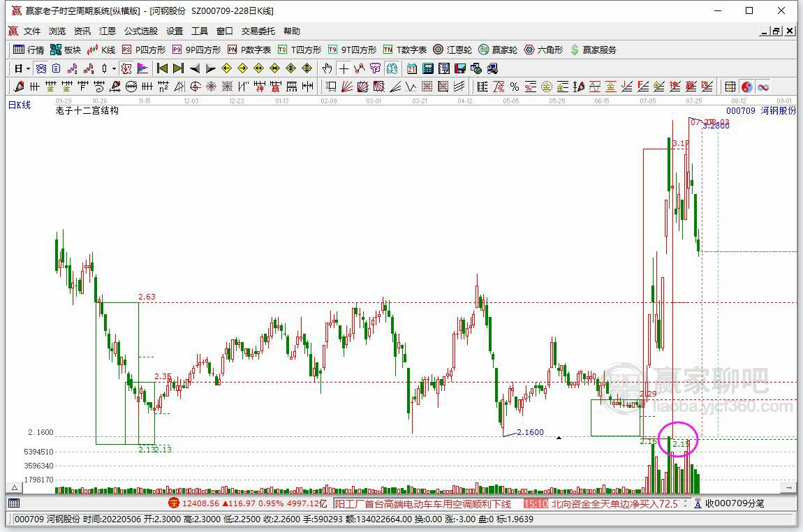This screenshot has width=803, height=532.
Task: Click the jump-to-last-bar arrow icon
Action: pos(178,68)
